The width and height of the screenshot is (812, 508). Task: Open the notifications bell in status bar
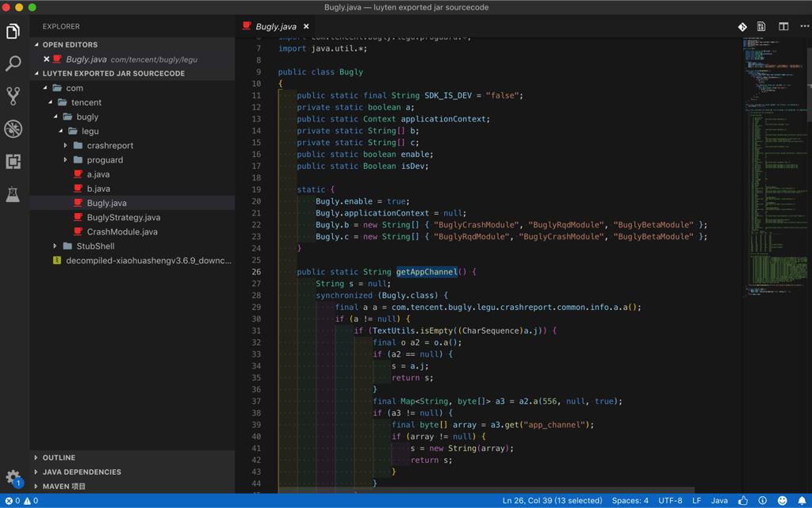coord(802,501)
